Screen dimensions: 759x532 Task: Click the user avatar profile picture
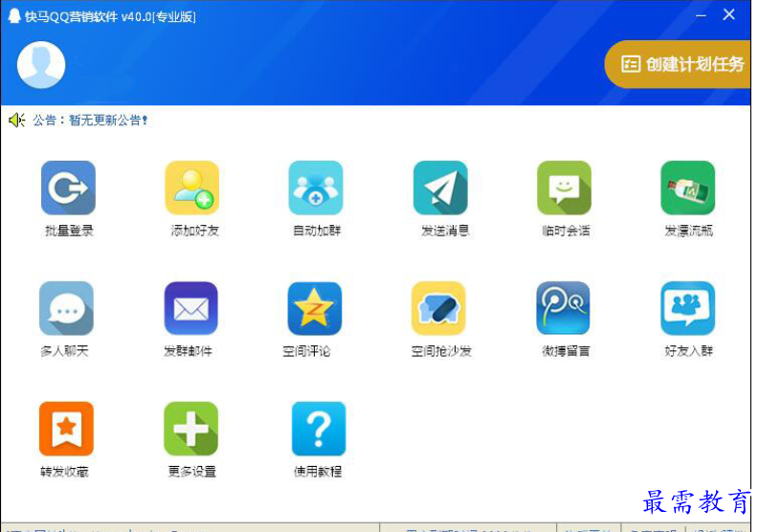coord(41,65)
